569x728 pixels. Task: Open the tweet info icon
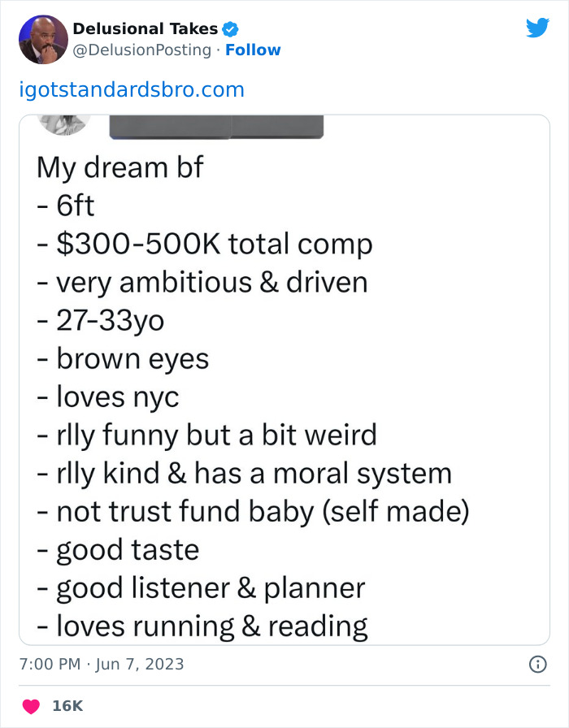click(x=537, y=664)
